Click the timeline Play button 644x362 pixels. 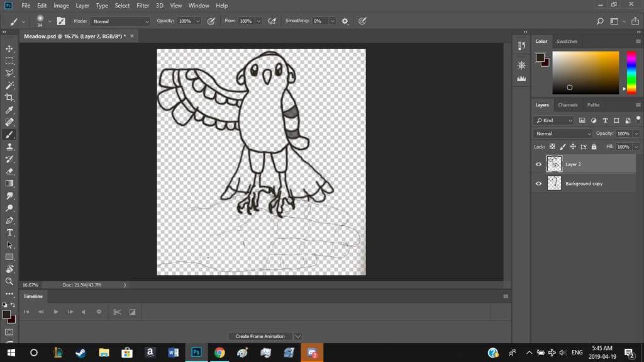click(56, 312)
